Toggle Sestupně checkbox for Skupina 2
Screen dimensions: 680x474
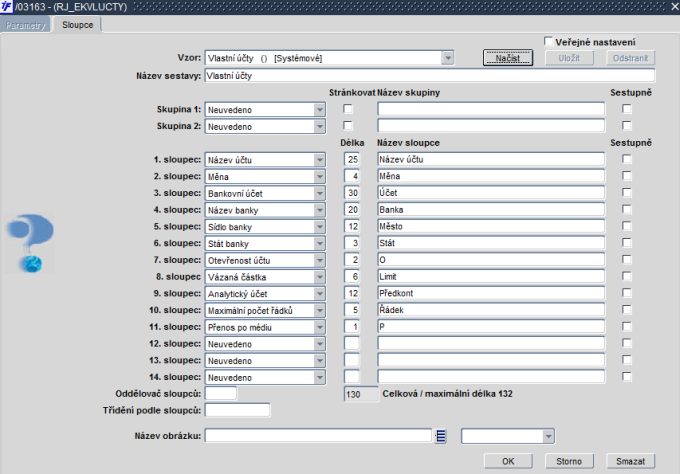coord(627,126)
